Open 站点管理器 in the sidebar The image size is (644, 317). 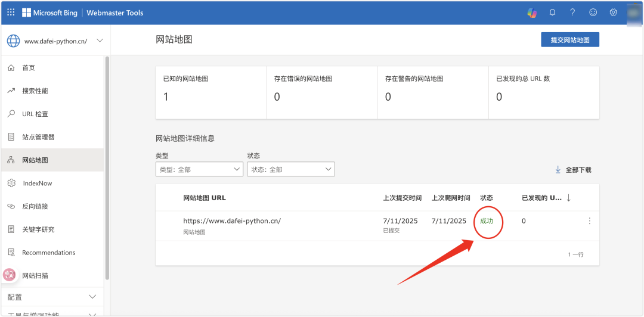[x=52, y=136]
